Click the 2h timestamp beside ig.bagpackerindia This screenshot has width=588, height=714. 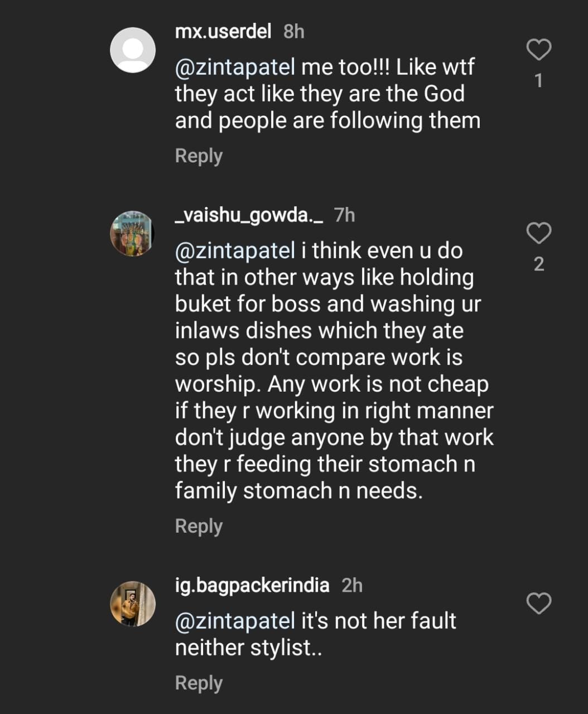pos(352,586)
